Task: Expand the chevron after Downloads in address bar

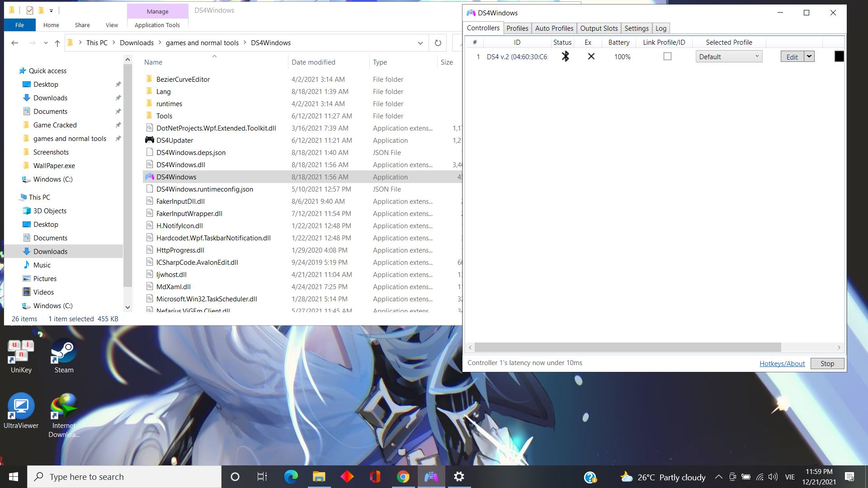Action: pyautogui.click(x=160, y=43)
